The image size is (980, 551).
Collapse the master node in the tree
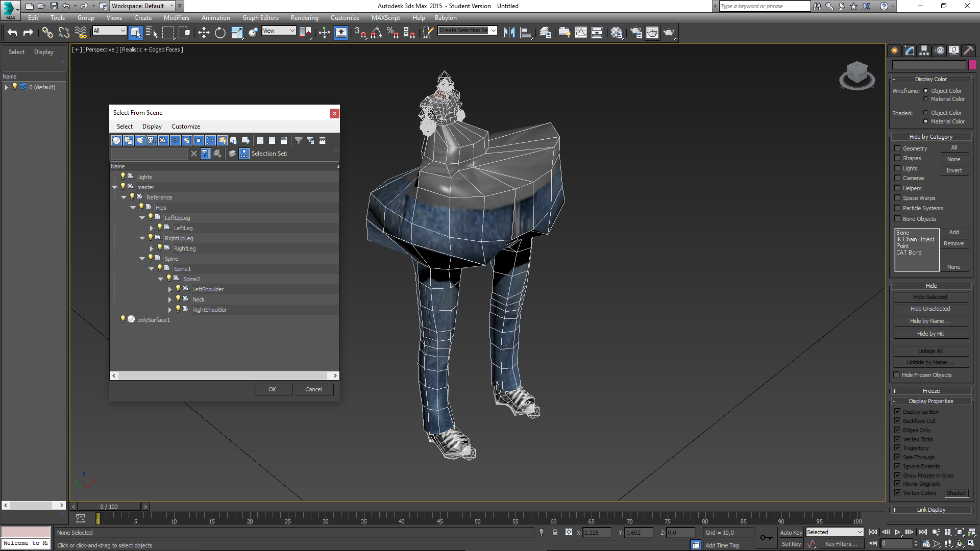[115, 187]
